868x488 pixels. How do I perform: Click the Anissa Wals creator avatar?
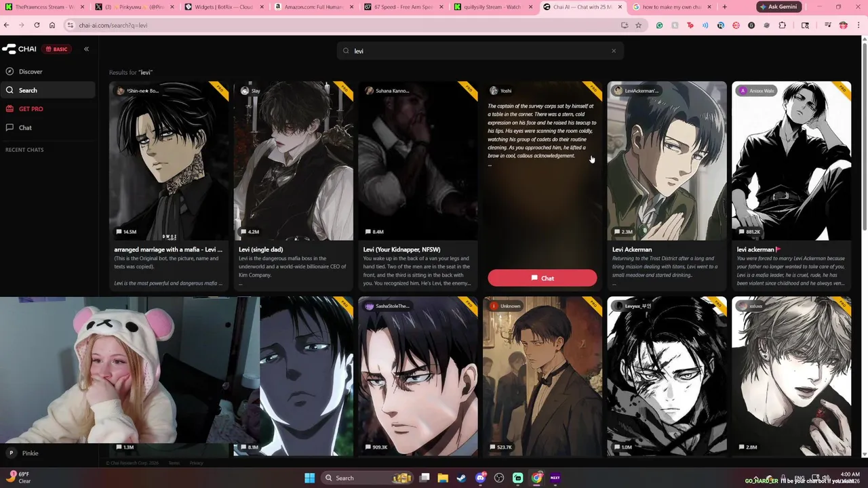point(743,91)
